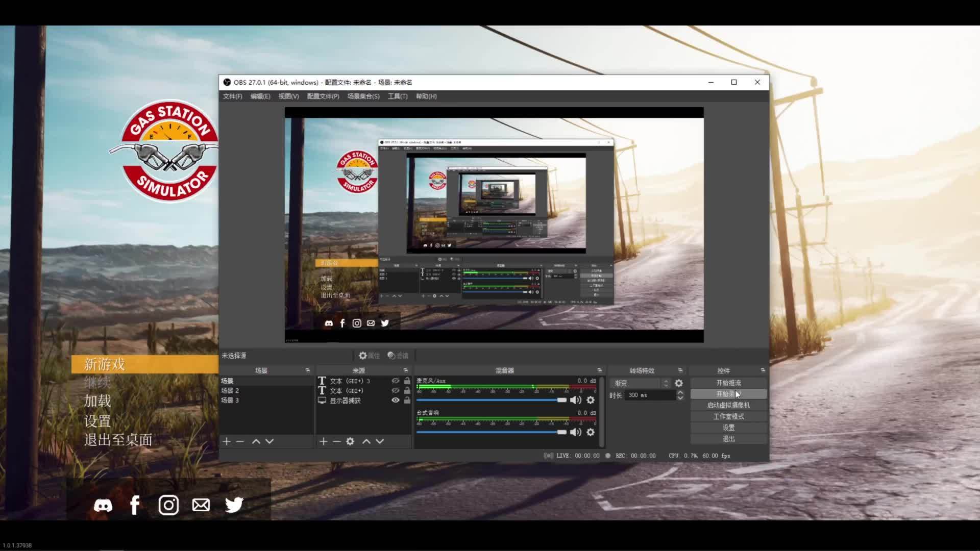This screenshot has width=980, height=551.
Task: Click the mixer panel vertical scrollbar
Action: point(602,412)
